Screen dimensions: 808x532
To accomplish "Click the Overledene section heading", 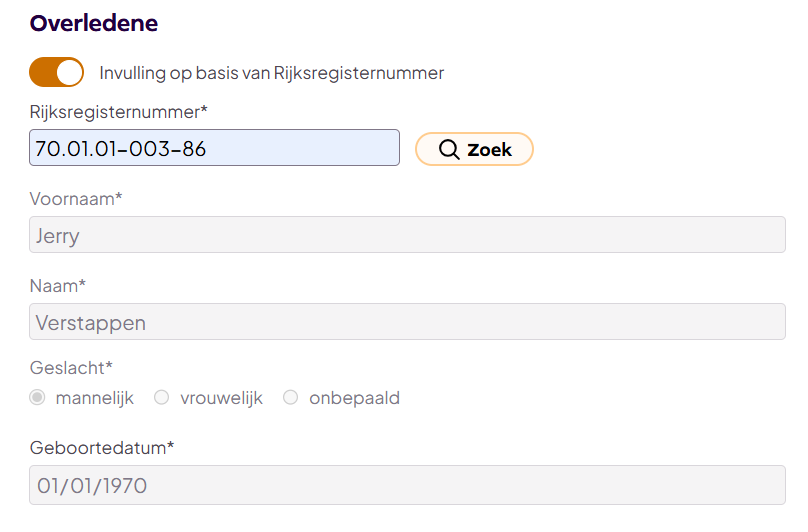I will (94, 23).
